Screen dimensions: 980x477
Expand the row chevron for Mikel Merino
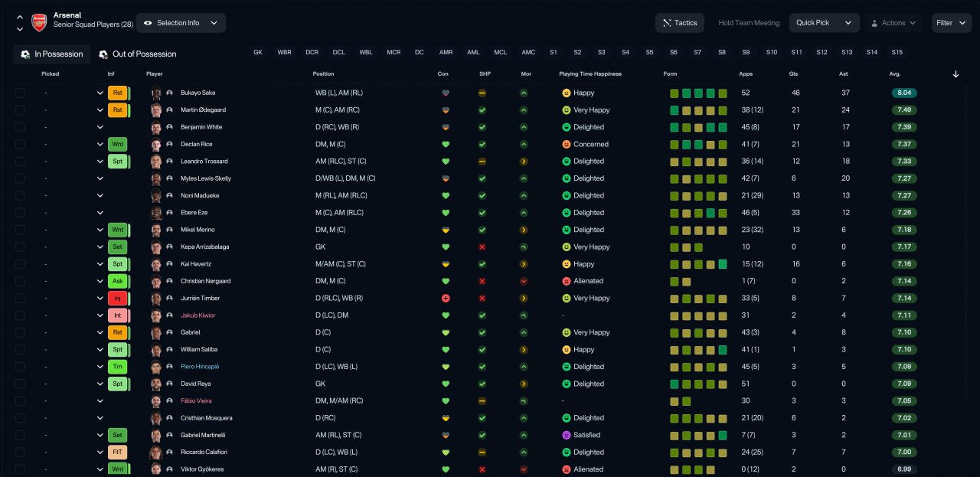tap(100, 230)
